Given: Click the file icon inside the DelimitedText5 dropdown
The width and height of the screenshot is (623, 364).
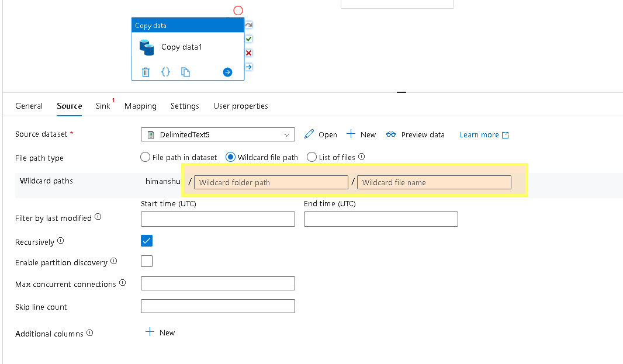Looking at the screenshot, I should (151, 135).
